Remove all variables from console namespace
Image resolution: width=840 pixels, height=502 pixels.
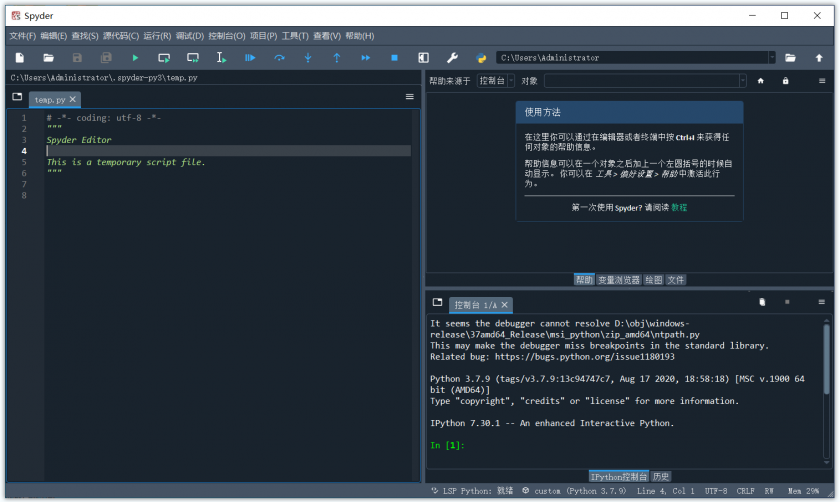(762, 302)
